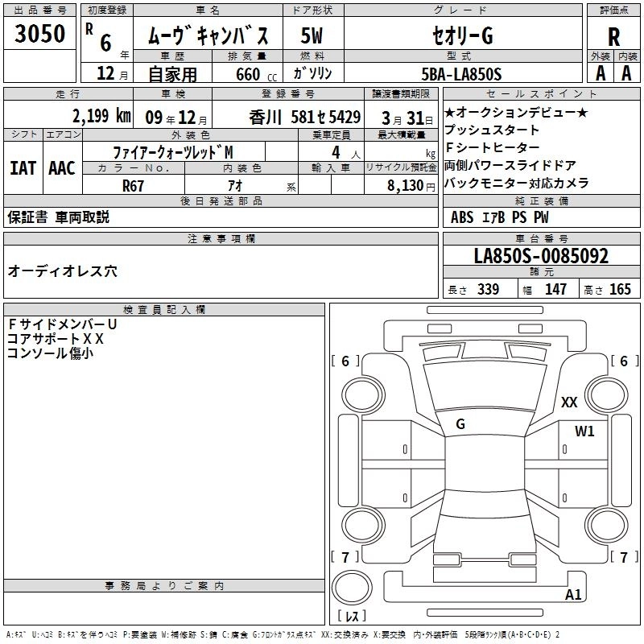Click the grade セオリーG field
644x644 pixels.
tap(460, 36)
